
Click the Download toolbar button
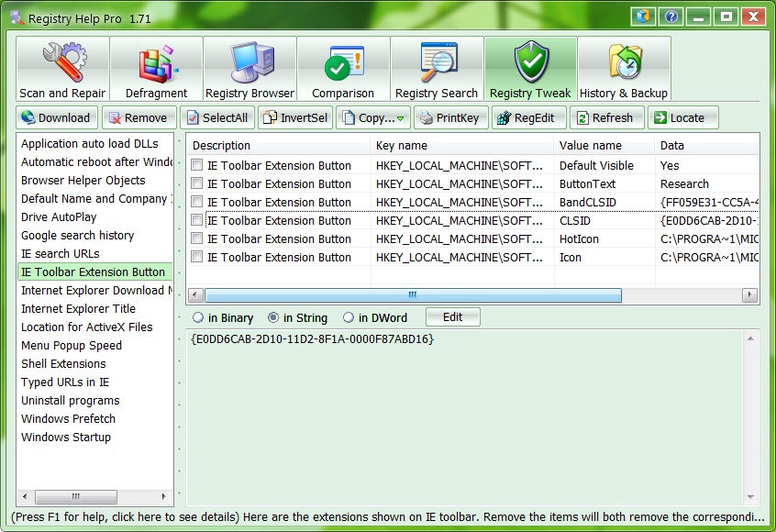(x=57, y=117)
